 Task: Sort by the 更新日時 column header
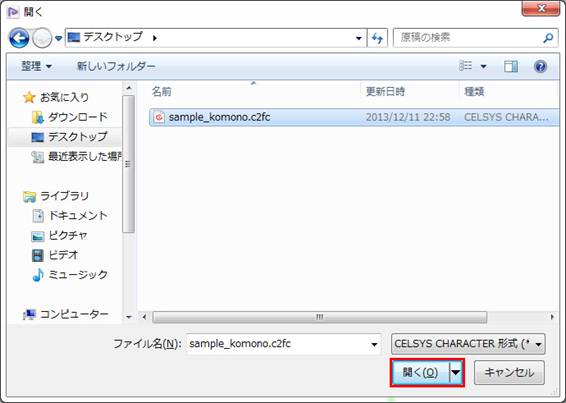click(385, 92)
